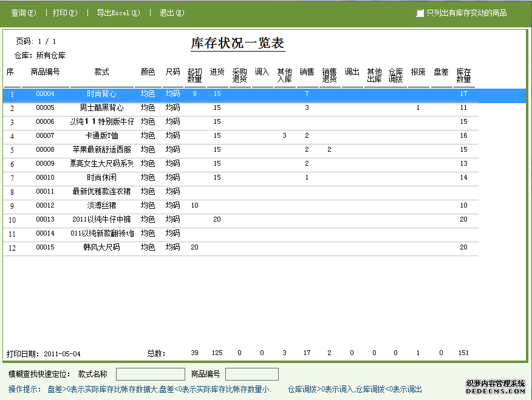Image resolution: width=532 pixels, height=400 pixels.
Task: Click 导出Excel(X) to export the report
Action: tap(118, 12)
